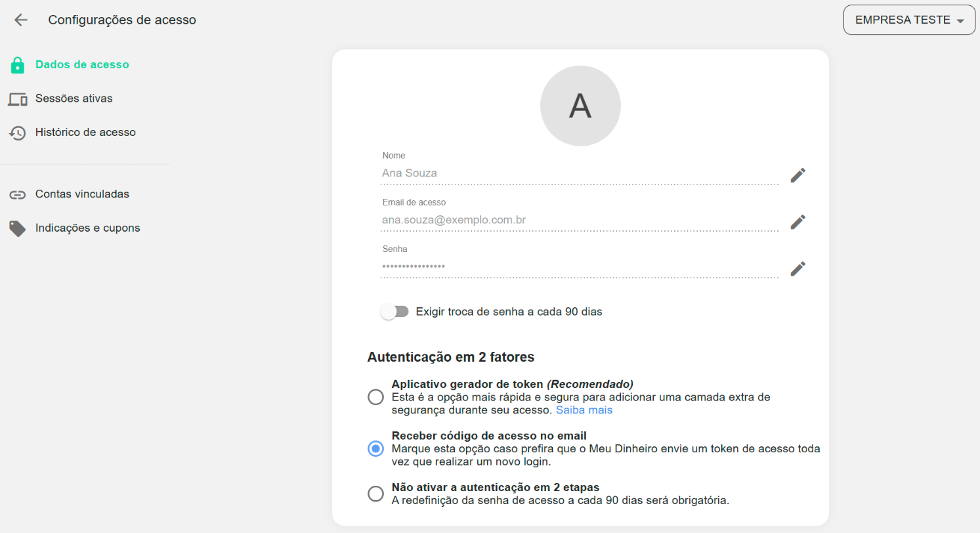The height and width of the screenshot is (533, 980).
Task: Go back with the arrow icon
Action: [21, 20]
